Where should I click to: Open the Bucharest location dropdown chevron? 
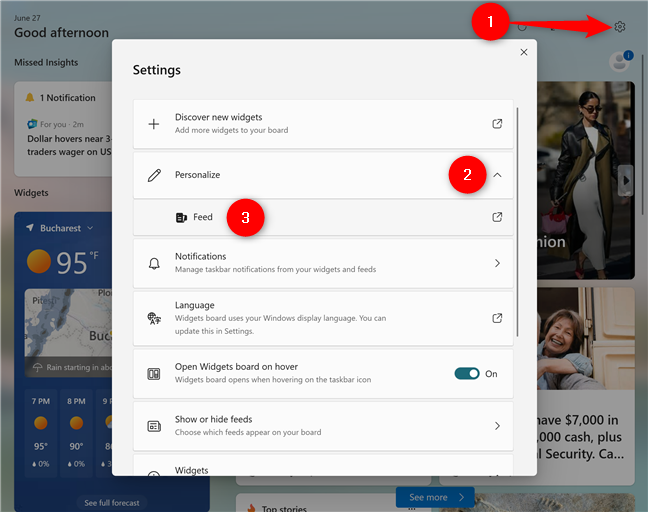pos(90,228)
